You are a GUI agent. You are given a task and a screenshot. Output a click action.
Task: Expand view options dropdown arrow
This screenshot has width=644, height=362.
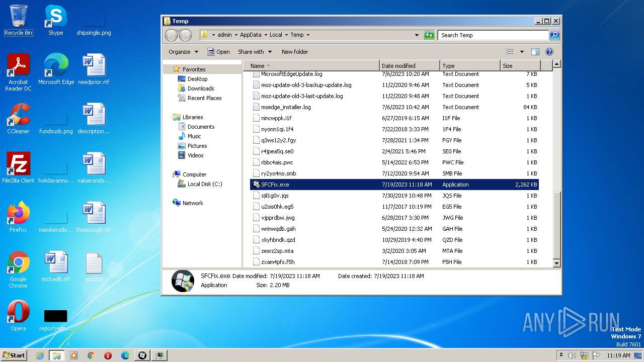click(522, 52)
